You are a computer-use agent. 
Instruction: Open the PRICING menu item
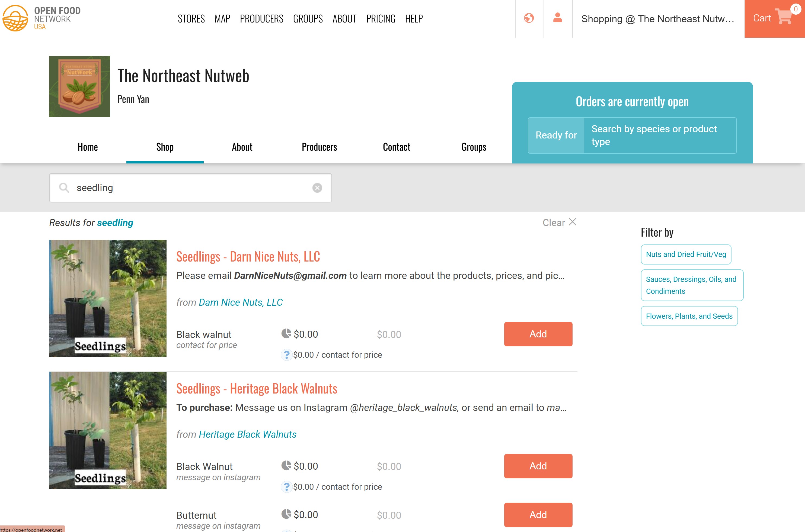[380, 19]
